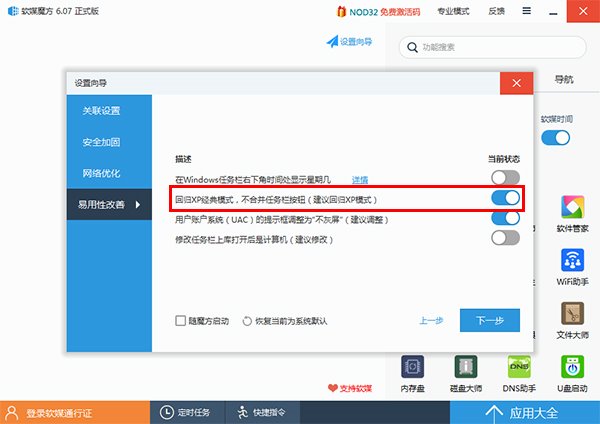Open the 详情 link
The width and height of the screenshot is (600, 424).
tap(360, 179)
